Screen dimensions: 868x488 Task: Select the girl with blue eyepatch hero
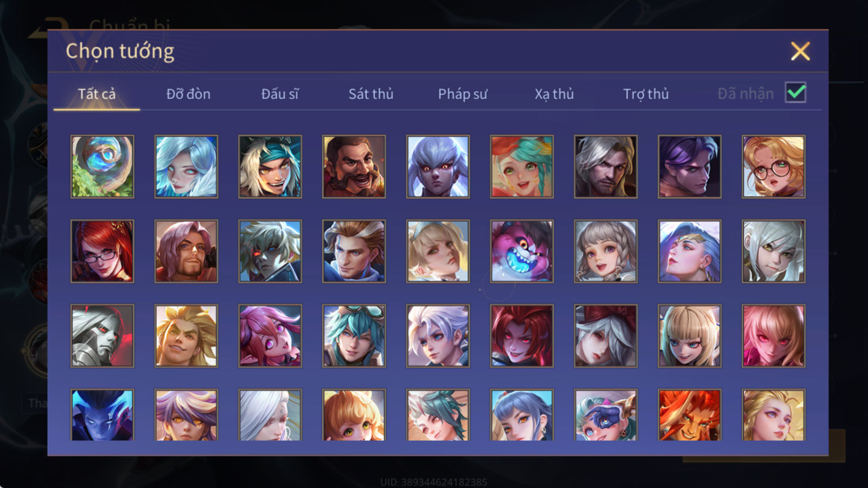click(x=605, y=415)
